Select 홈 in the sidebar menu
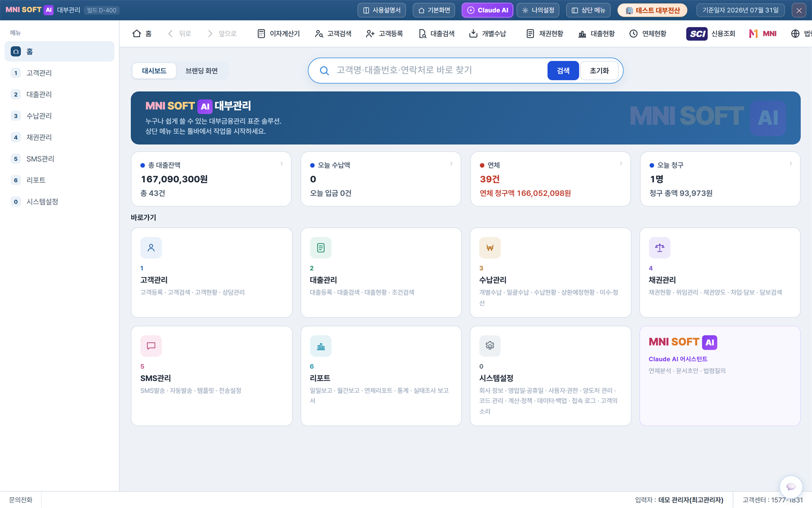 coord(59,51)
